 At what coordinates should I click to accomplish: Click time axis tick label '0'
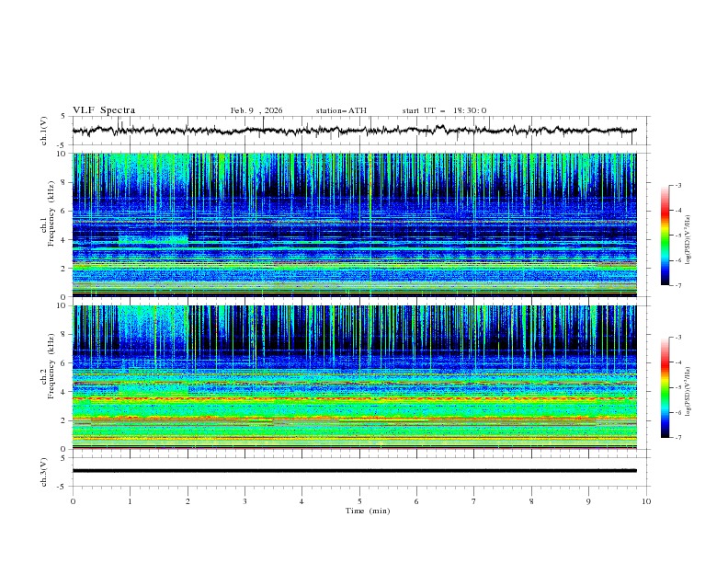[x=73, y=501]
